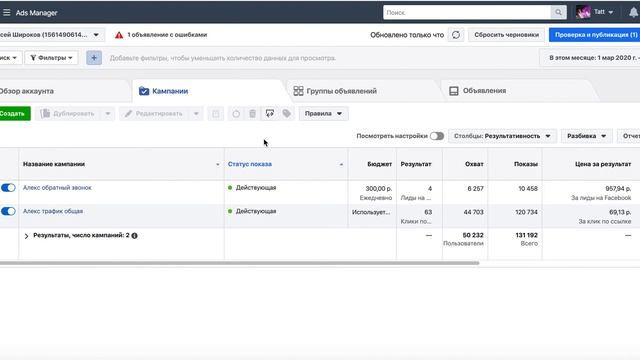This screenshot has height=360, width=640.
Task: Open the Правила dropdown
Action: click(x=323, y=113)
